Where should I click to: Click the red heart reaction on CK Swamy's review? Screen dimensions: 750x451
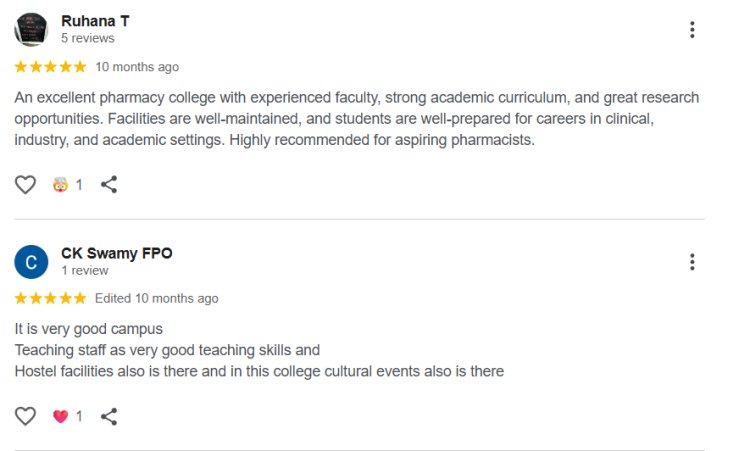click(60, 416)
